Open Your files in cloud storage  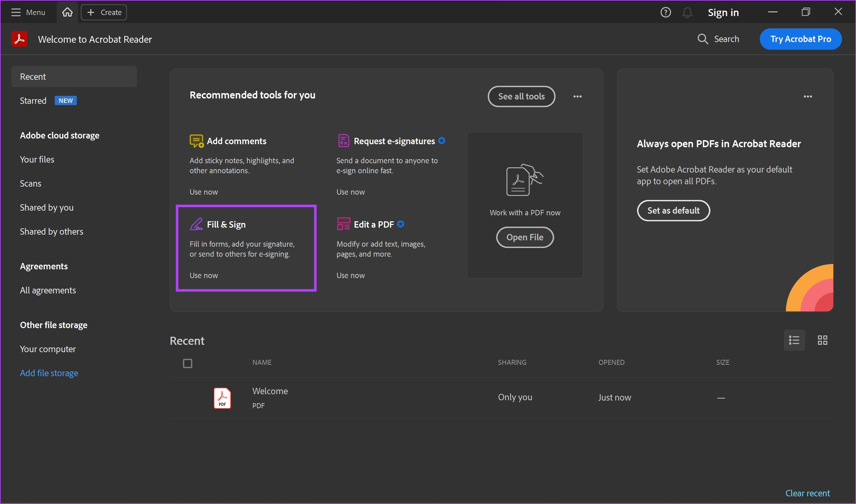coord(37,159)
